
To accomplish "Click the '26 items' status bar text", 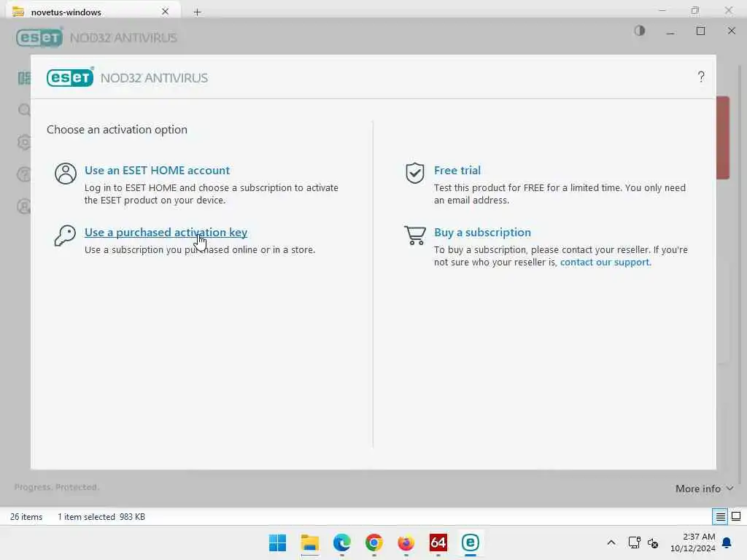I will [x=26, y=517].
